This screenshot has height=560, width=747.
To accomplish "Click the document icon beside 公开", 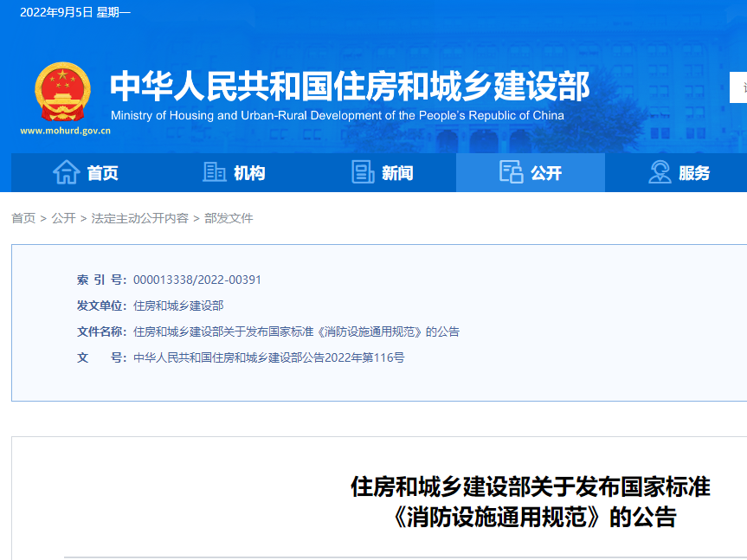I will tap(512, 172).
